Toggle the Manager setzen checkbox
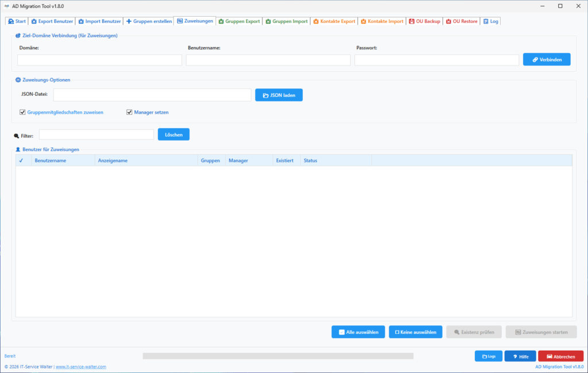Image resolution: width=588 pixels, height=373 pixels. coord(129,112)
